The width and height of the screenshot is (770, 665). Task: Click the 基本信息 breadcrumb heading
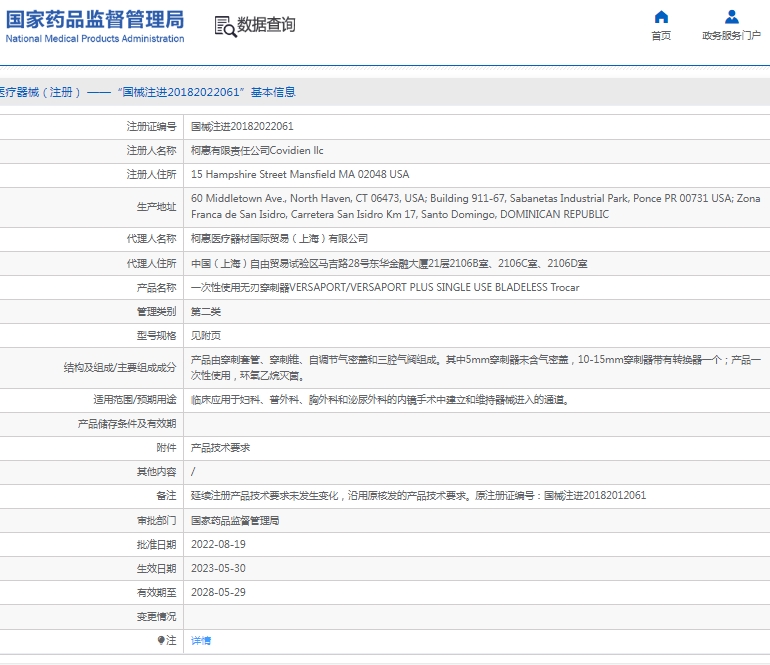pyautogui.click(x=273, y=92)
